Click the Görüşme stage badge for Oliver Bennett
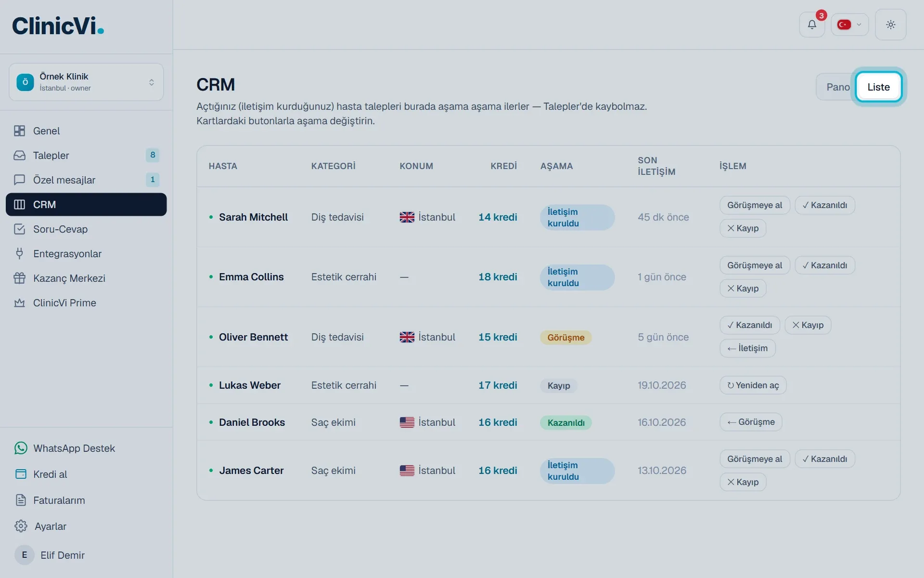 click(565, 338)
